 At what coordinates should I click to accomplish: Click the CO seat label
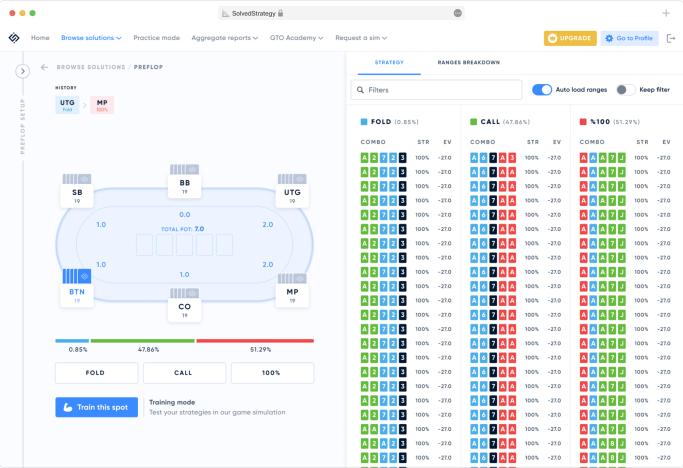(x=185, y=307)
